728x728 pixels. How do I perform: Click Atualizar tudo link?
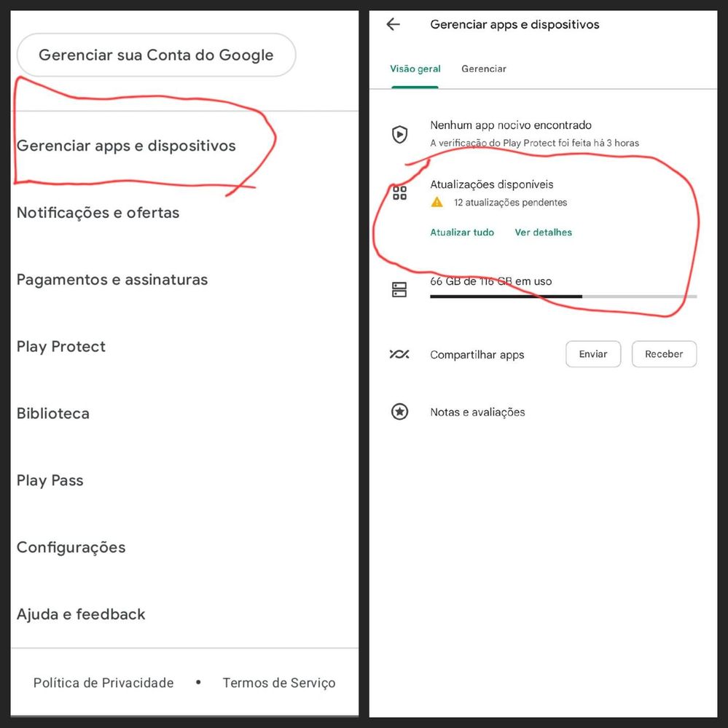[462, 232]
